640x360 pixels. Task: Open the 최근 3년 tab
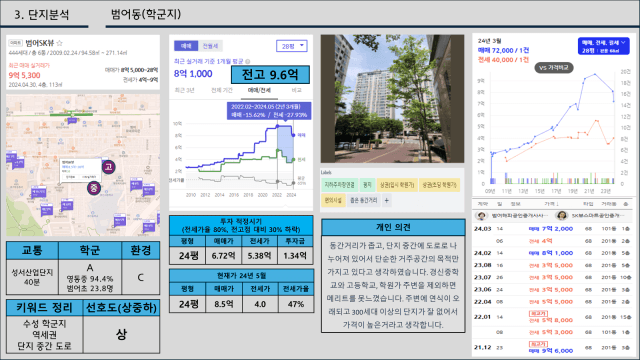click(x=184, y=90)
